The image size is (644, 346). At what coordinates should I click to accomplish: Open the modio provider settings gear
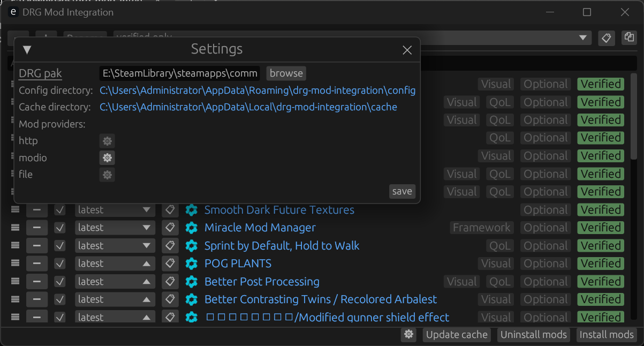pyautogui.click(x=107, y=158)
